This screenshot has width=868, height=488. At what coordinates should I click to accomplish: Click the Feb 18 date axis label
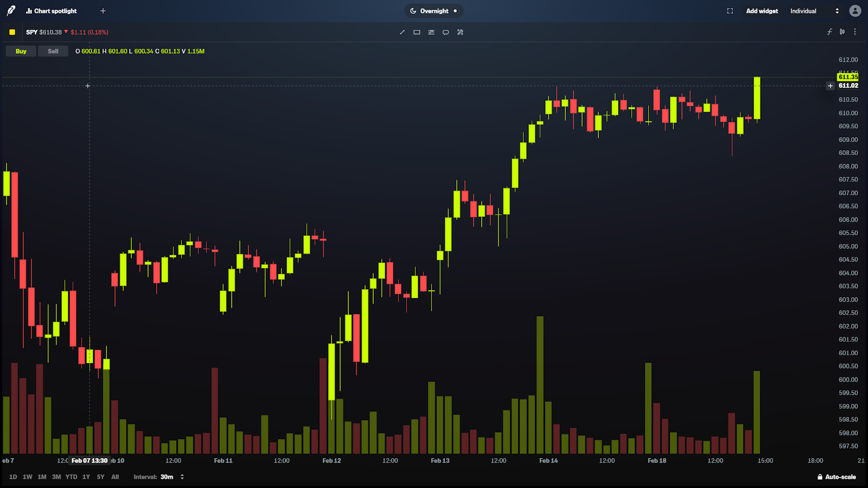657,461
